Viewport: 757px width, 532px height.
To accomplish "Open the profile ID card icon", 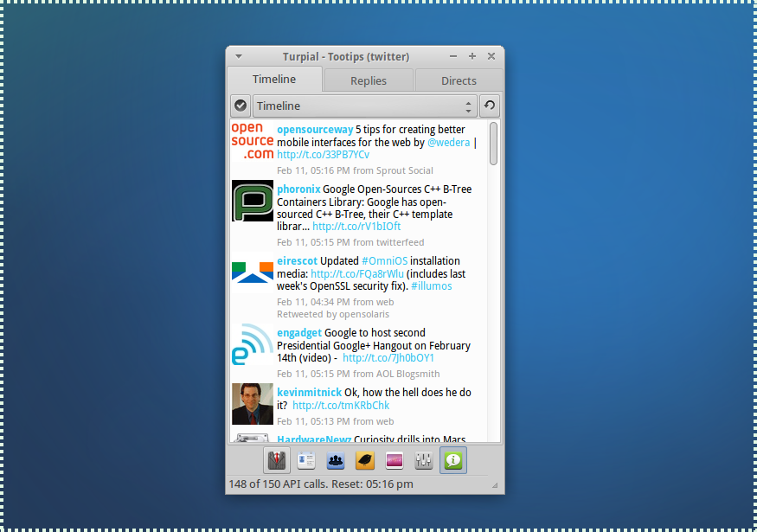I will [x=306, y=460].
